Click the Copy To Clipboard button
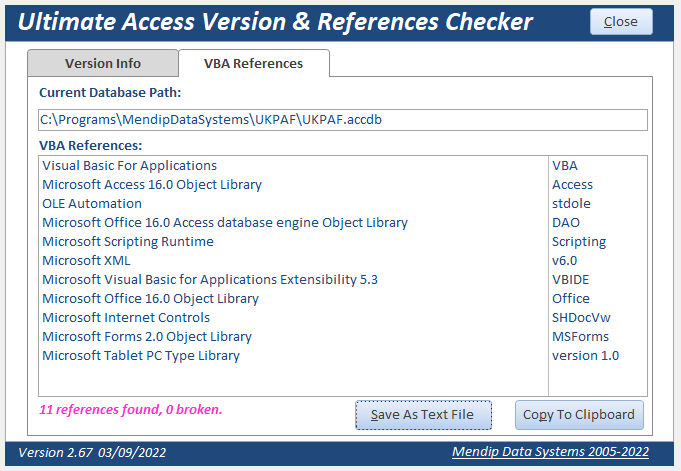The image size is (681, 471). [x=579, y=415]
